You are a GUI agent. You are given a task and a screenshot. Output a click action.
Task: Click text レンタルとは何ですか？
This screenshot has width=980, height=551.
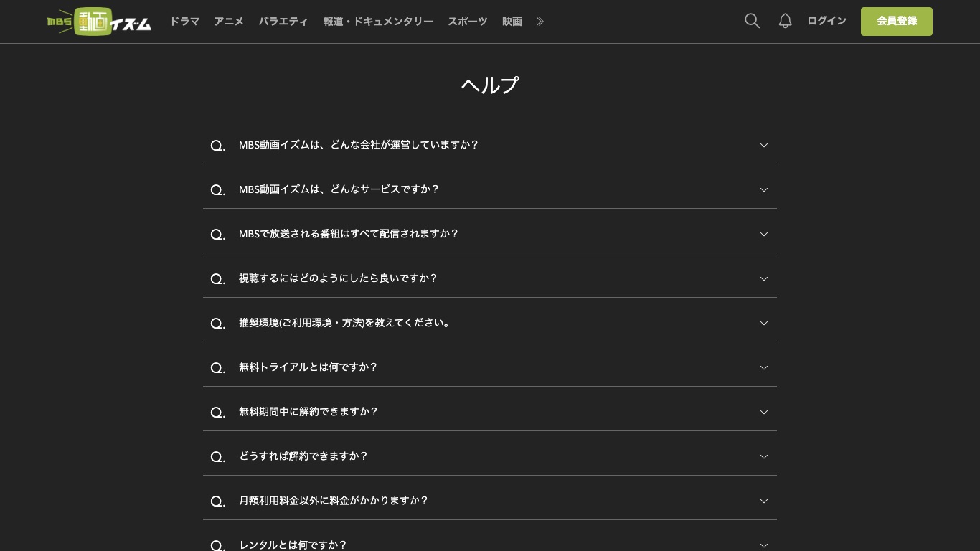(293, 545)
